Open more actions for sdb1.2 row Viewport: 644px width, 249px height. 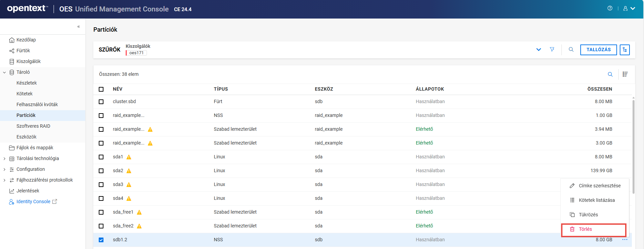tap(624, 240)
